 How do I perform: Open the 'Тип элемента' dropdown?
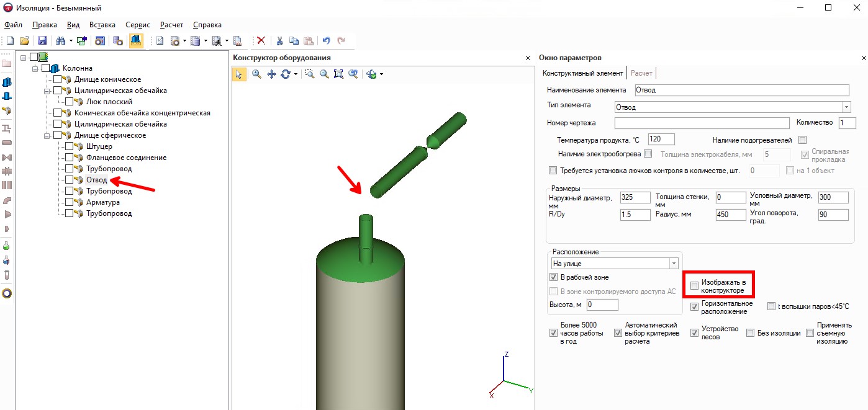[x=846, y=107]
